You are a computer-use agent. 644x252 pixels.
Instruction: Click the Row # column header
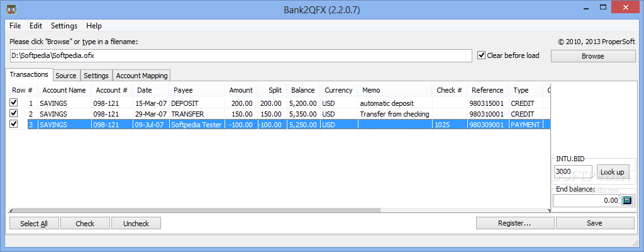coord(22,90)
